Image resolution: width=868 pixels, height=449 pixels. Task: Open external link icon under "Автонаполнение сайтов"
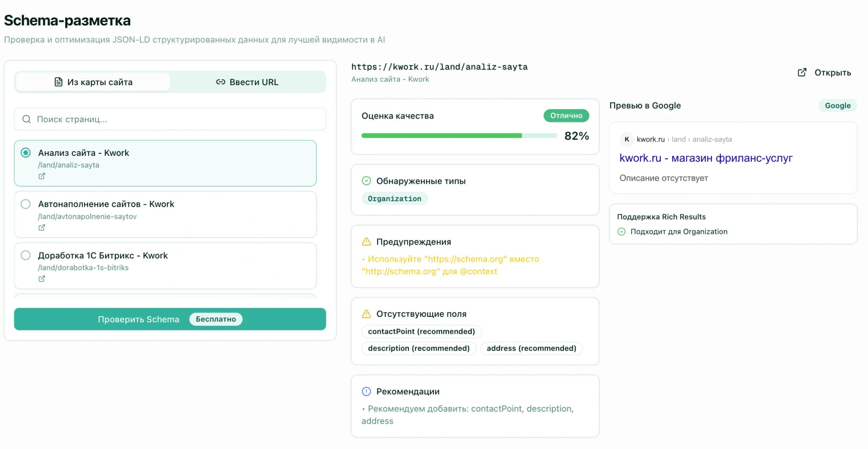pos(42,227)
